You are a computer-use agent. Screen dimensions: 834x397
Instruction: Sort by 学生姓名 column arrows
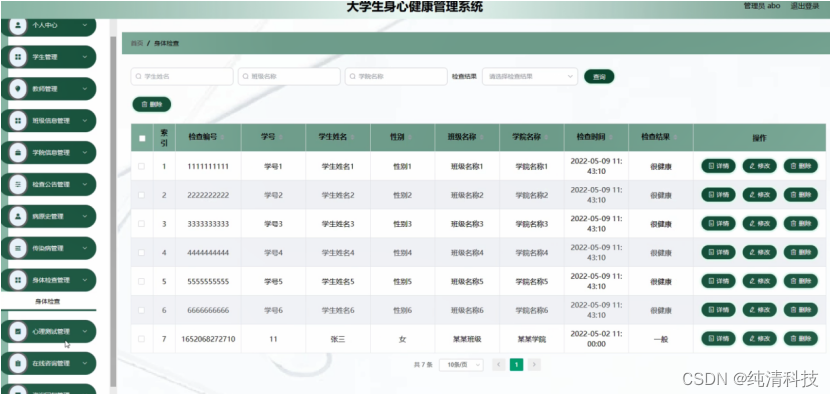click(353, 137)
